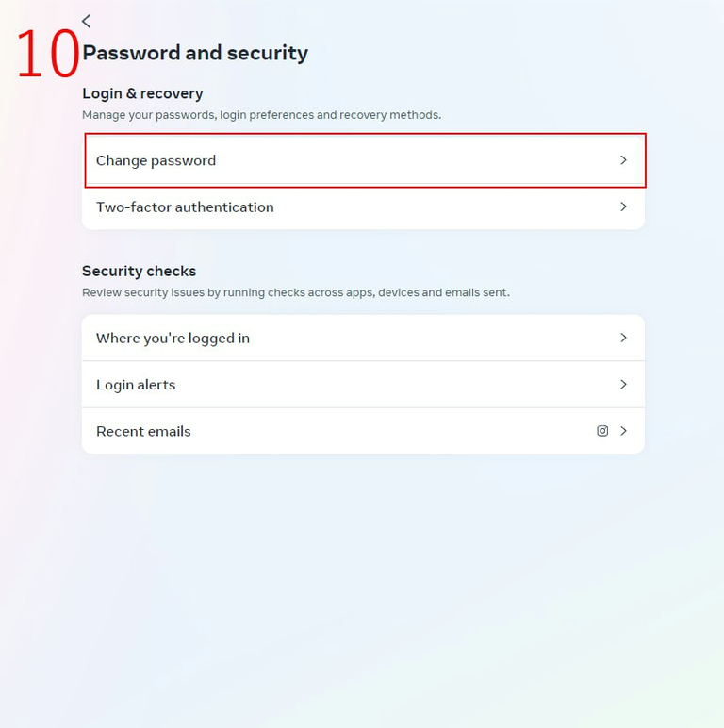Click the chevron on Change password row

pyautogui.click(x=623, y=160)
